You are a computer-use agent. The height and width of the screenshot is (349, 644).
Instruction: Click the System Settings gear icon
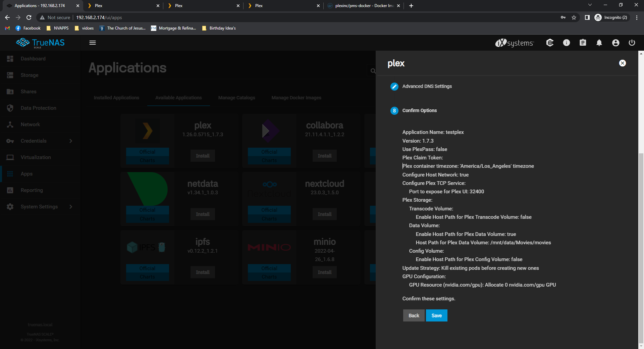point(10,207)
